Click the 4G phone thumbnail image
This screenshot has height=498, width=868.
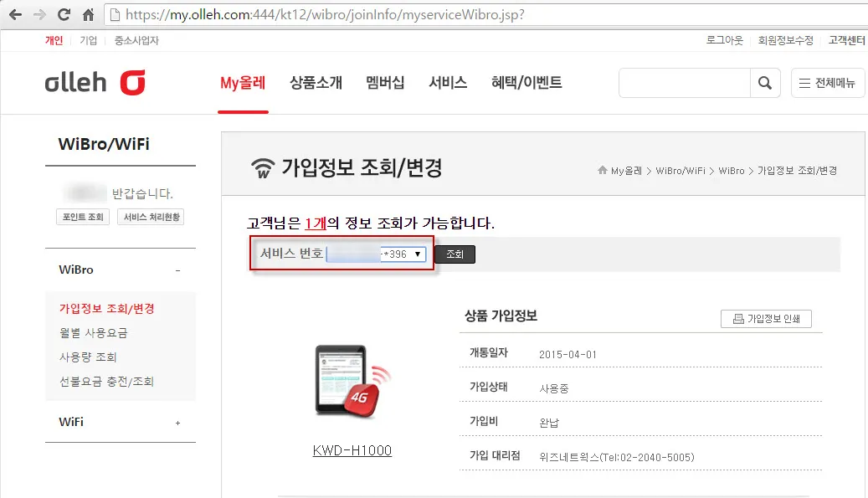pos(352,385)
